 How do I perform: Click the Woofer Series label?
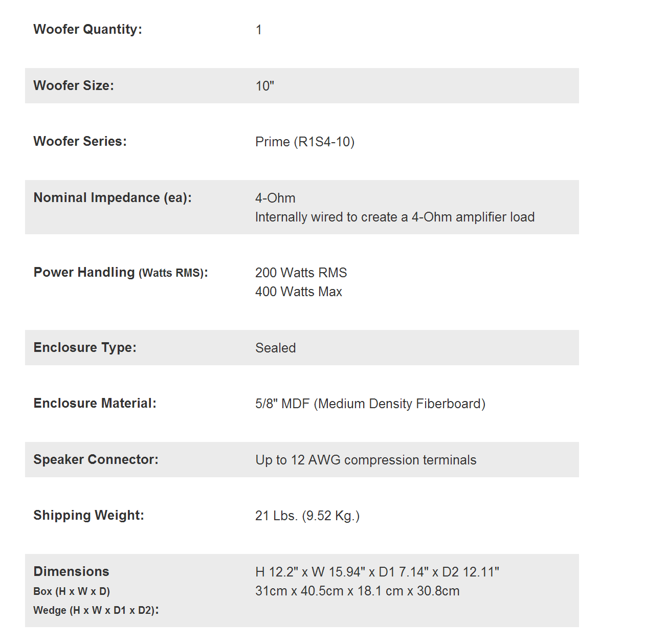click(x=80, y=141)
